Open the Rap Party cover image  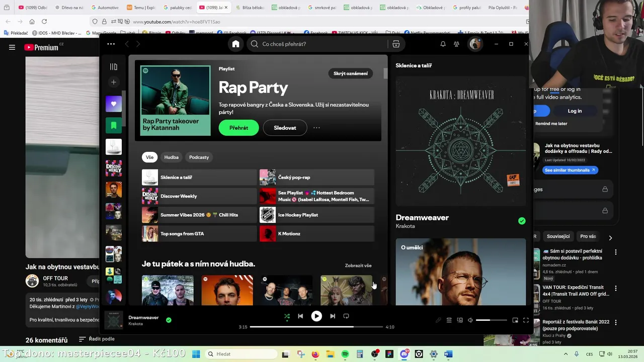pyautogui.click(x=176, y=101)
